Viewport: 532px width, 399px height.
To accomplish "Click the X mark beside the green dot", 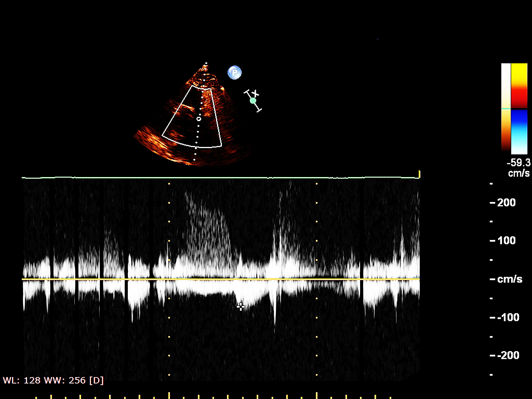I will point(255,93).
